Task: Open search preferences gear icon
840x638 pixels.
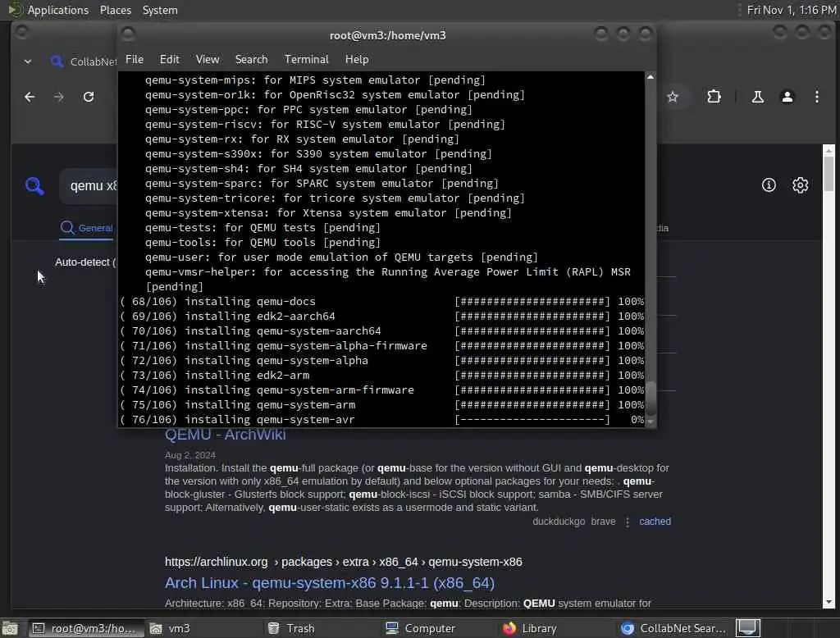Action: point(801,185)
